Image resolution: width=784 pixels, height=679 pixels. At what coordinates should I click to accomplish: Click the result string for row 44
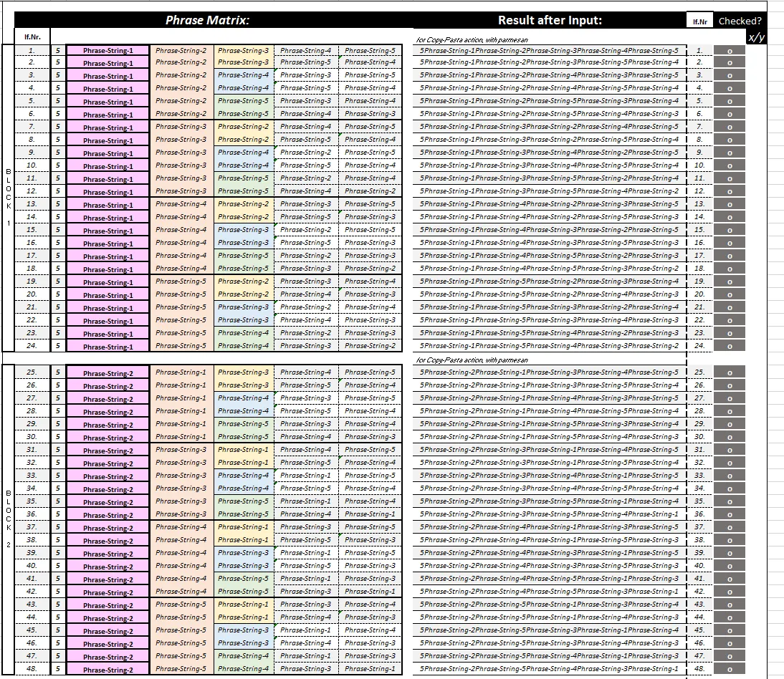550,617
